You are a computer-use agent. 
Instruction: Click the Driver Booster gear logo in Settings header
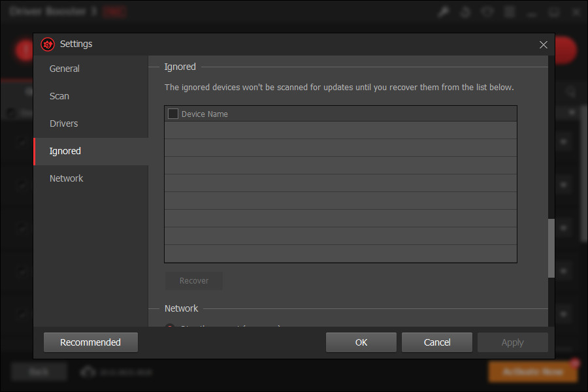pos(47,44)
